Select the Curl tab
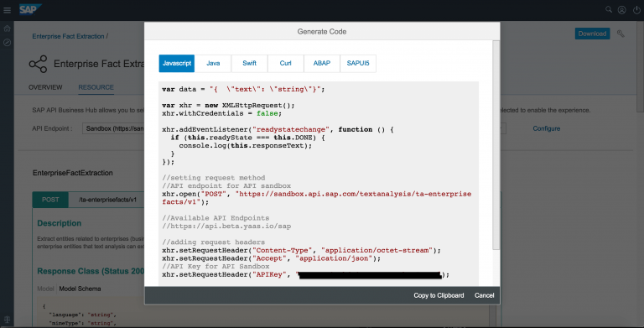 click(285, 63)
